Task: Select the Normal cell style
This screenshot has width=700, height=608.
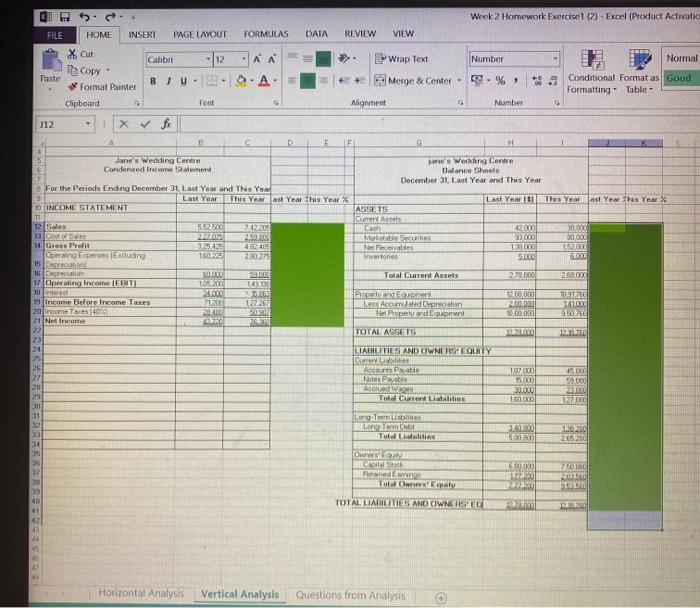Action: [681, 58]
